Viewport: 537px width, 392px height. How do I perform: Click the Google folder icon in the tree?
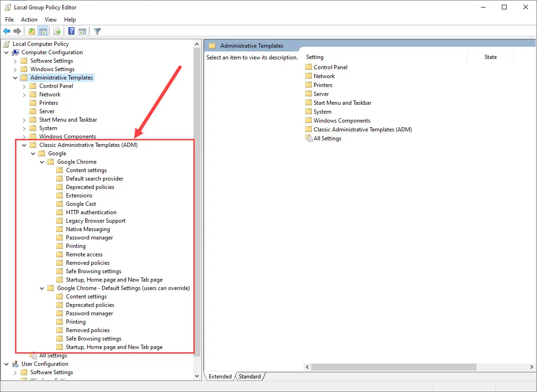point(42,153)
